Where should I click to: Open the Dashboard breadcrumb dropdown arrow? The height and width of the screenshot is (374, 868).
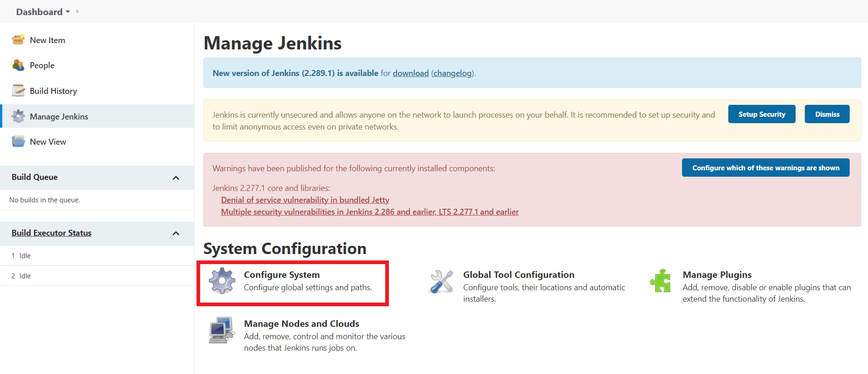pyautogui.click(x=68, y=12)
